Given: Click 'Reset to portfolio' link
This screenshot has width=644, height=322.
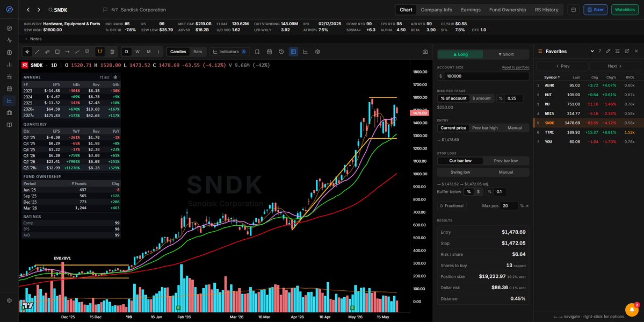Looking at the screenshot, I should pyautogui.click(x=516, y=67).
